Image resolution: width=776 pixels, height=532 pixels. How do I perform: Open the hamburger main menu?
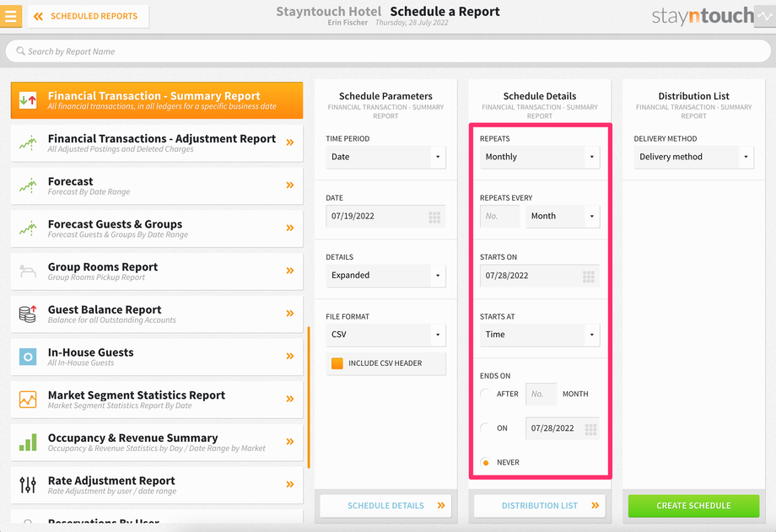(x=10, y=16)
